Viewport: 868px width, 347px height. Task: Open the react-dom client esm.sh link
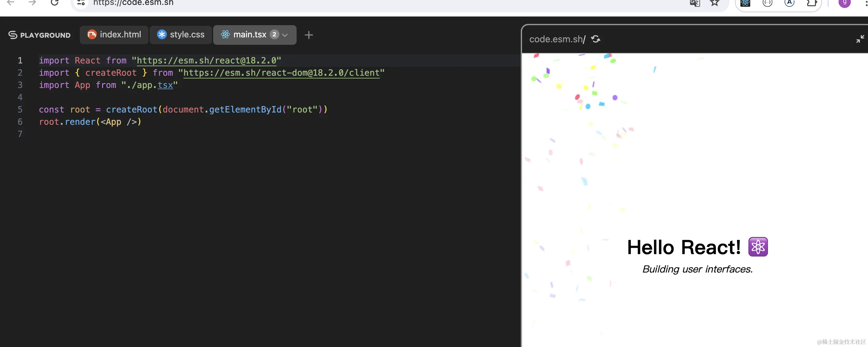[x=281, y=73]
